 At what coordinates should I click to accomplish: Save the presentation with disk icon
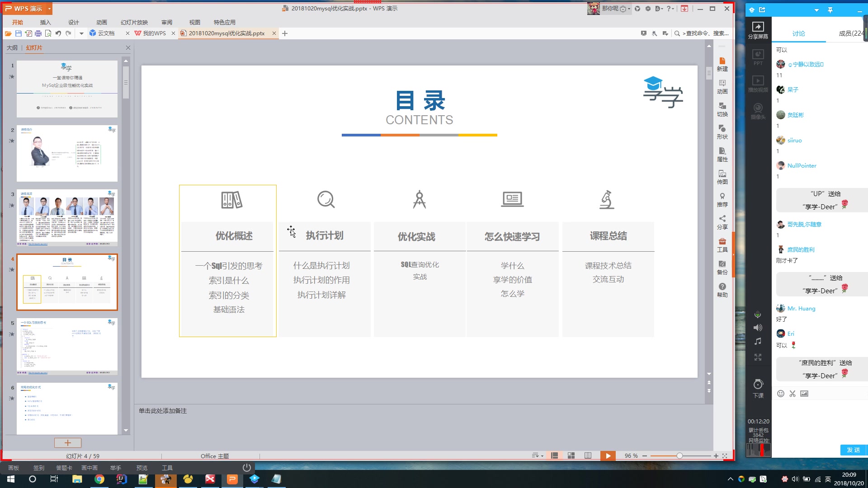[x=18, y=33]
